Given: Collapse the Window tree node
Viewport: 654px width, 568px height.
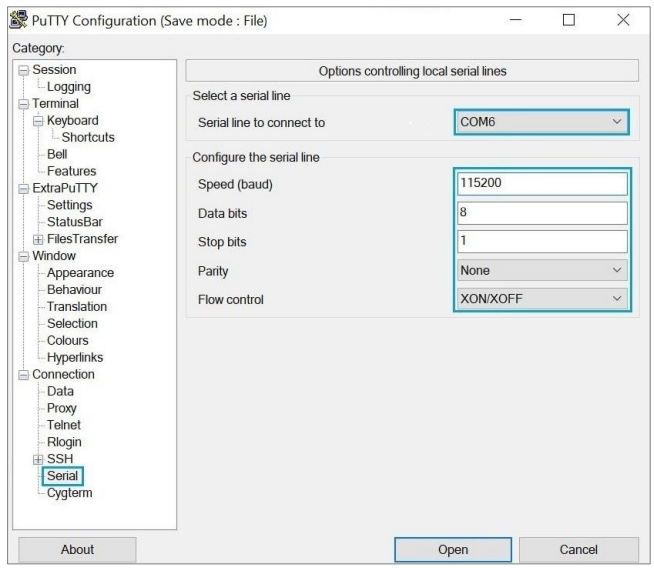Looking at the screenshot, I should click(24, 256).
